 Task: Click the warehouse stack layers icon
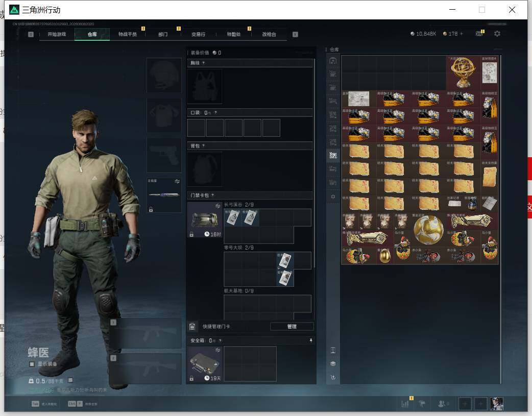[333, 364]
